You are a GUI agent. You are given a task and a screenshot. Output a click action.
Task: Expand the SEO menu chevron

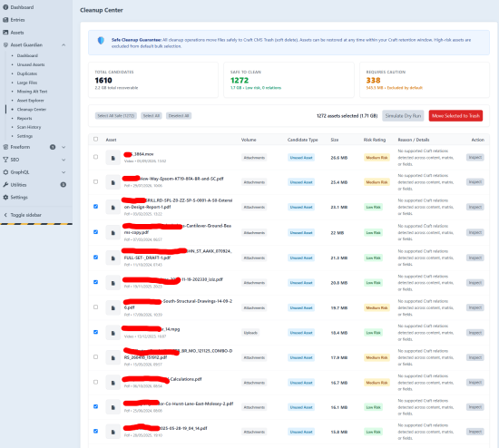(64, 160)
